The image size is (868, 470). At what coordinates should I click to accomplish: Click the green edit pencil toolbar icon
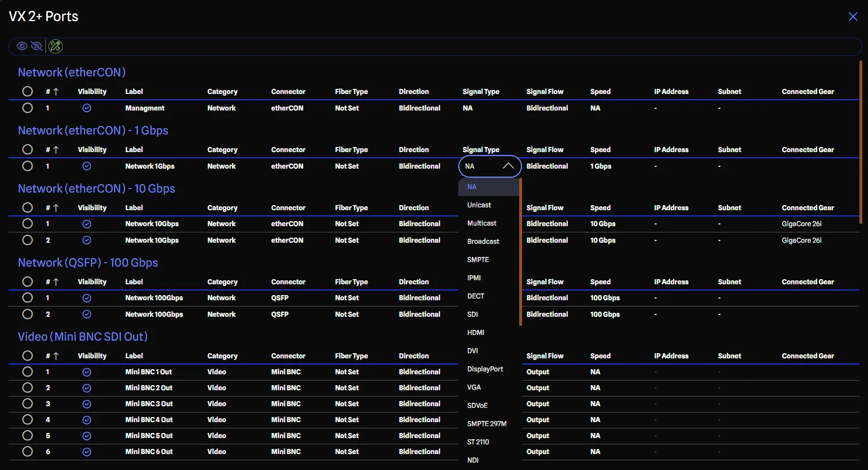(x=55, y=46)
